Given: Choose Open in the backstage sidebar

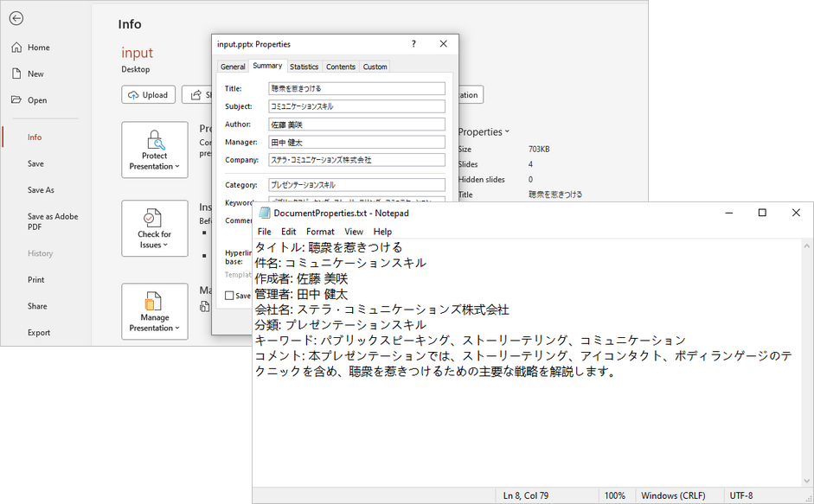Looking at the screenshot, I should [x=30, y=100].
